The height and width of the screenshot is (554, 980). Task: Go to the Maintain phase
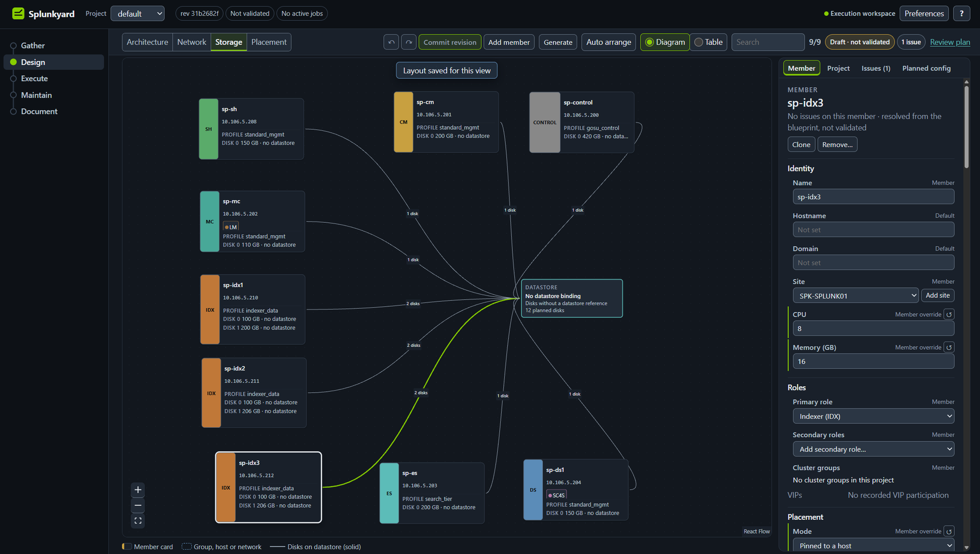point(36,95)
